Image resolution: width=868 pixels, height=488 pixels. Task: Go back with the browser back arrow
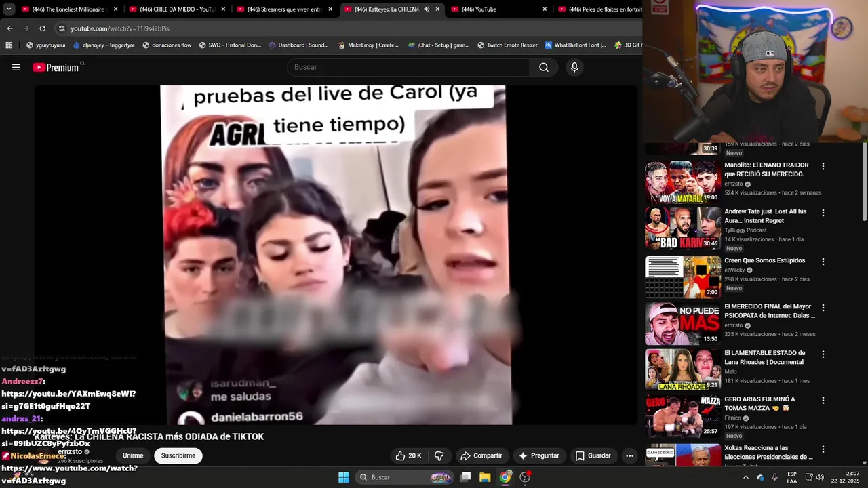click(9, 28)
